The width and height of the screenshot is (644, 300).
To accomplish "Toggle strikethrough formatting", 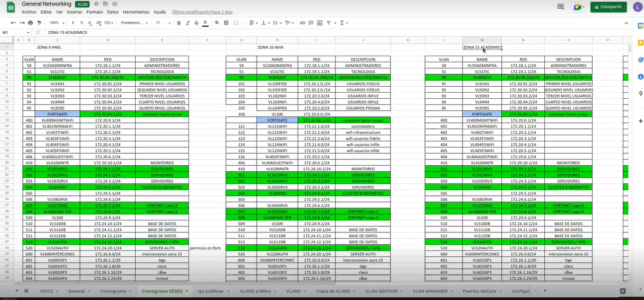I will (196, 23).
